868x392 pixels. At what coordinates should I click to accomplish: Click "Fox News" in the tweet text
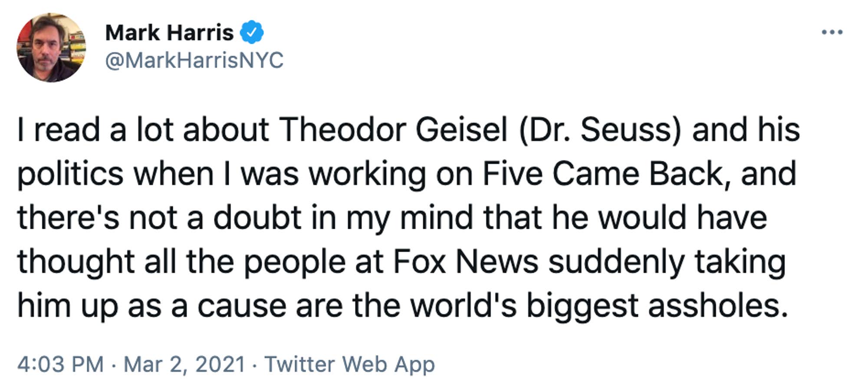pos(466,261)
